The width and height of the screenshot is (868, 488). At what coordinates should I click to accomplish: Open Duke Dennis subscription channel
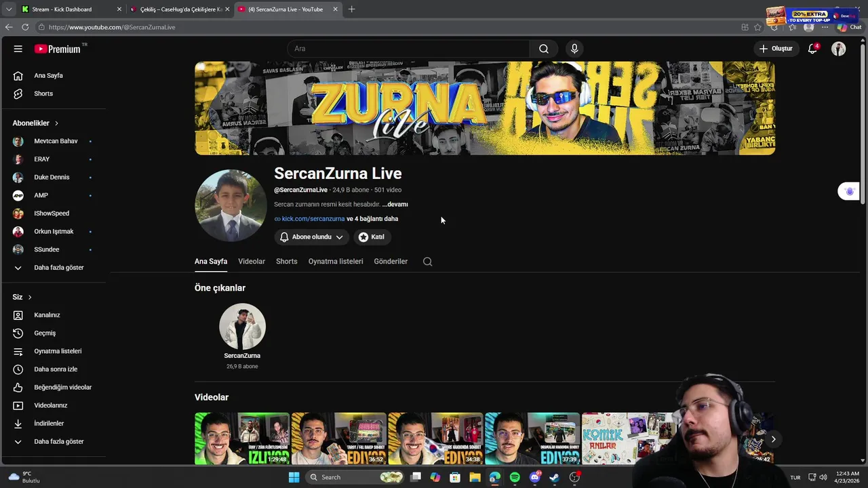(53, 177)
